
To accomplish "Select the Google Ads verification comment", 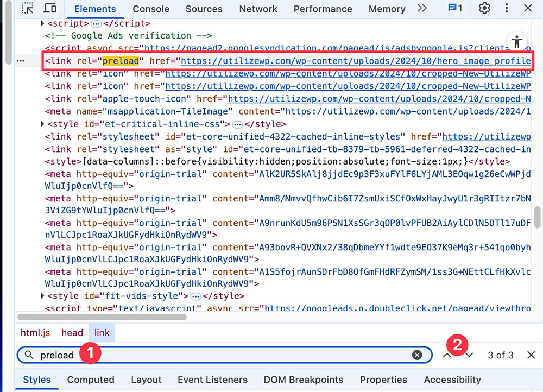I will 129,36.
